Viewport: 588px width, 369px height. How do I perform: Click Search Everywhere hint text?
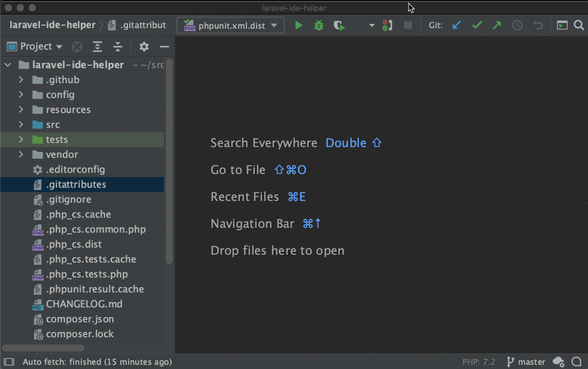coord(264,143)
